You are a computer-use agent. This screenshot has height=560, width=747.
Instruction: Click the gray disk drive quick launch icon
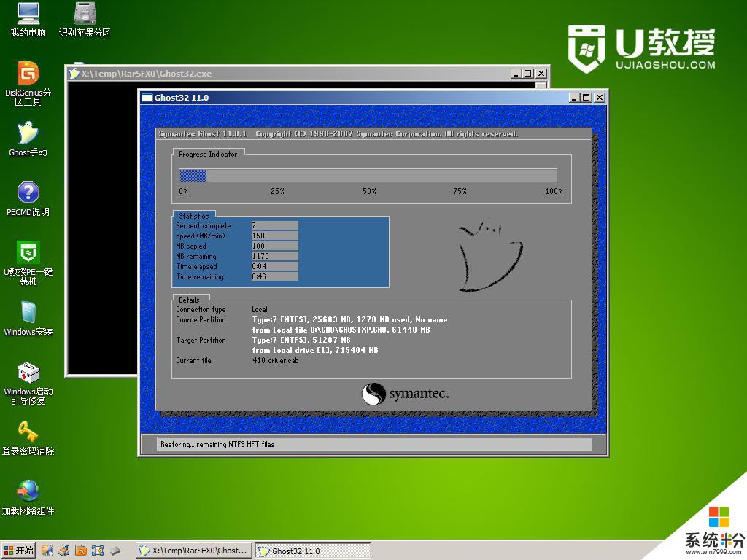(115, 551)
